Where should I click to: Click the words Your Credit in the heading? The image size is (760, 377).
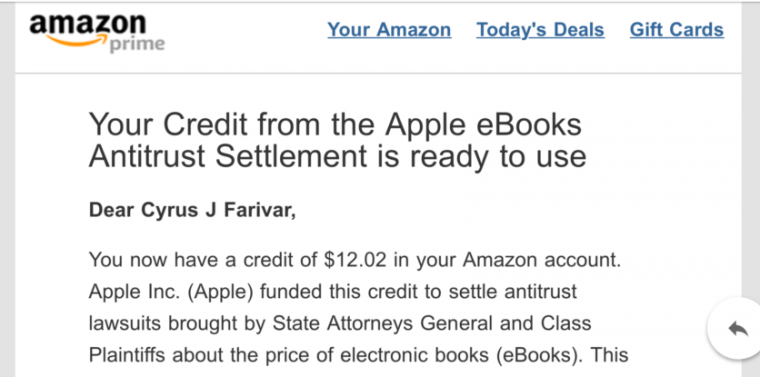point(169,124)
